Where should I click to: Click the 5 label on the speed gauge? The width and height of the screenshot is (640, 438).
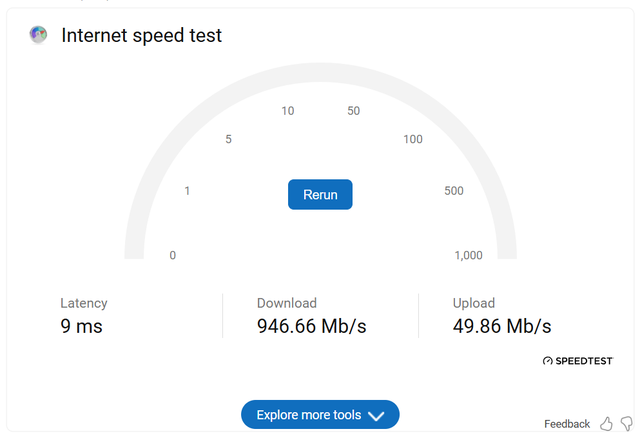[229, 139]
